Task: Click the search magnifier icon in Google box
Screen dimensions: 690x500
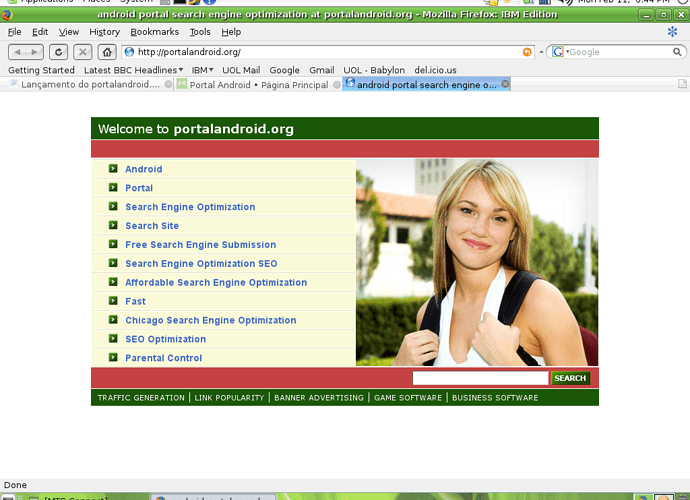Action: tap(677, 52)
